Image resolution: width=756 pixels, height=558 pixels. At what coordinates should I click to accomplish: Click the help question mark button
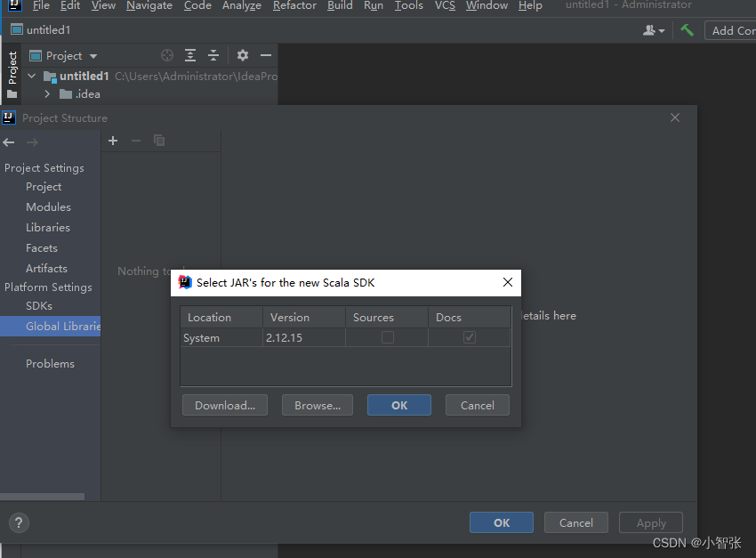(19, 522)
